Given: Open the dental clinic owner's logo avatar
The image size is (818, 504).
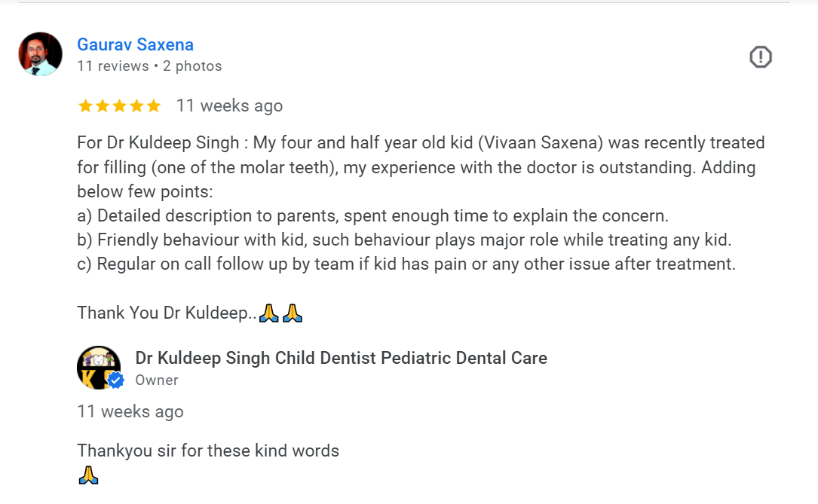Looking at the screenshot, I should coord(98,368).
